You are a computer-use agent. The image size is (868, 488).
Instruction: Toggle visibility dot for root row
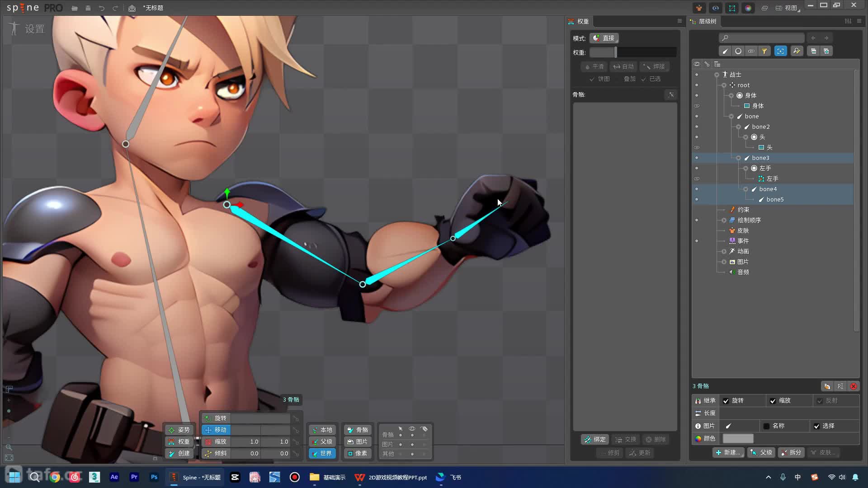[x=697, y=85]
